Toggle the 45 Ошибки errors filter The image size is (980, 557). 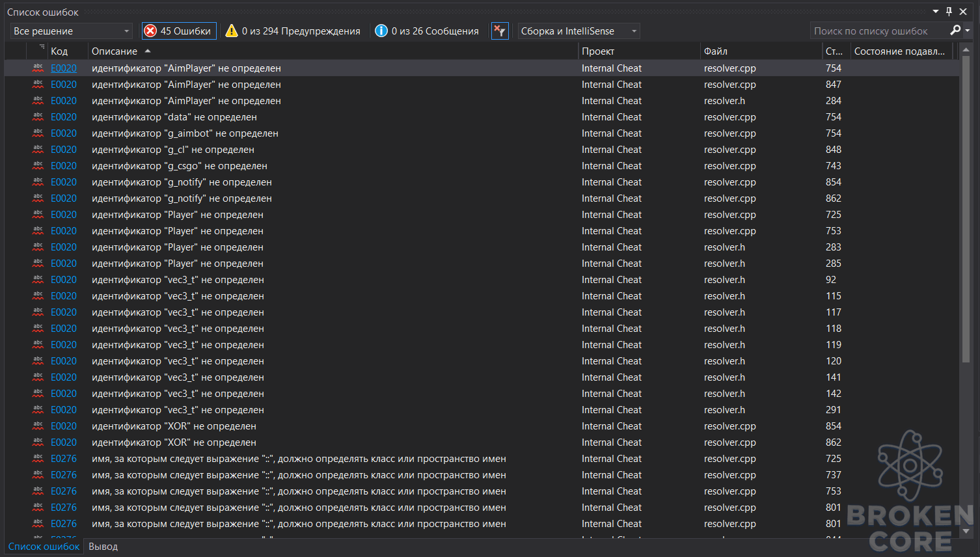coord(179,31)
